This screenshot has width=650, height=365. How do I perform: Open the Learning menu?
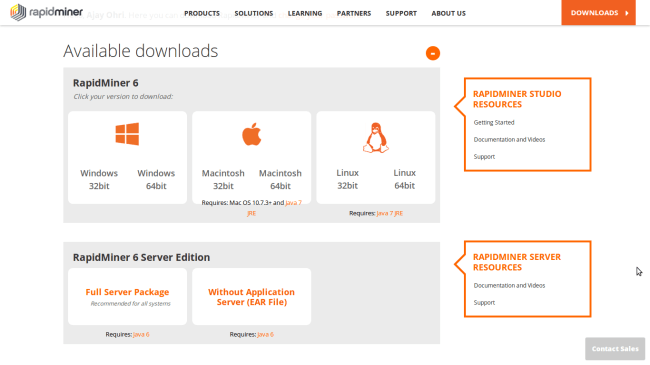tap(305, 13)
